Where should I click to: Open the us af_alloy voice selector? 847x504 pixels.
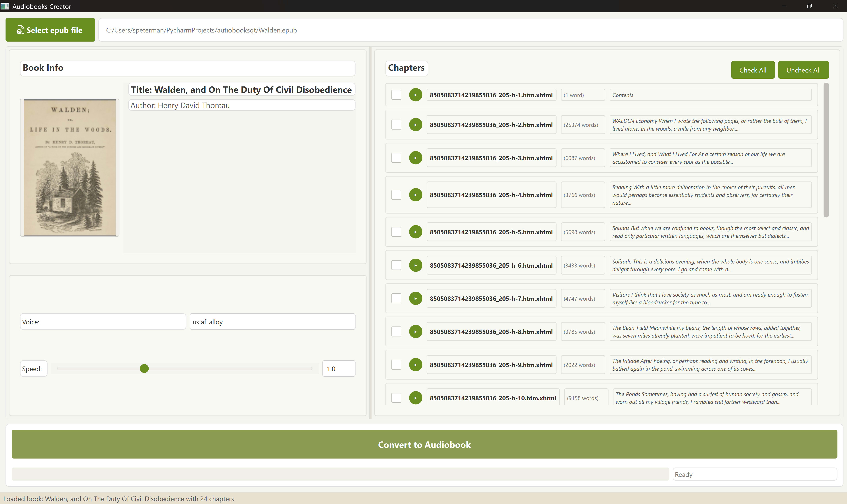click(x=272, y=322)
